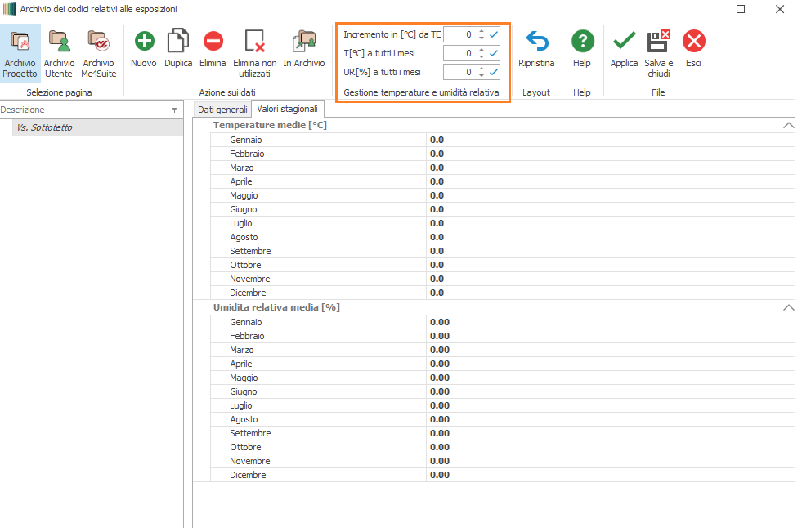
Task: Switch to Archivio Mc4Suite archive
Action: pyautogui.click(x=98, y=42)
